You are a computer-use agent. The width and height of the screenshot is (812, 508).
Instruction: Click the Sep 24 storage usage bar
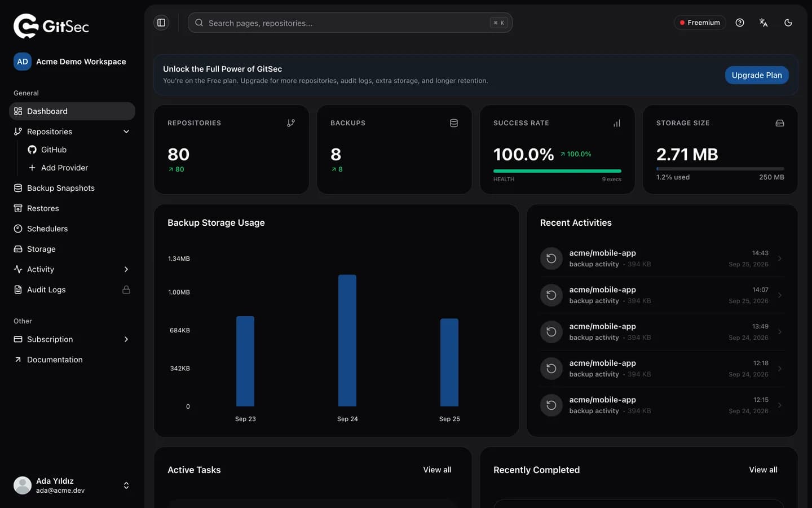(347, 340)
